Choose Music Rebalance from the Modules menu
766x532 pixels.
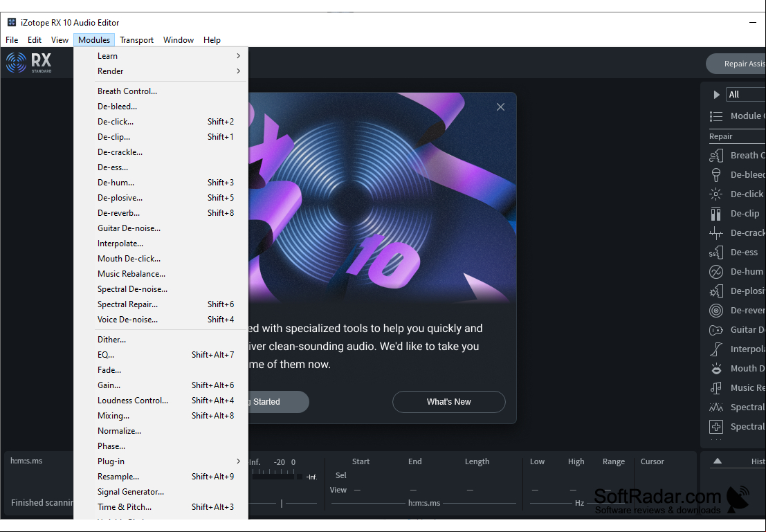(161, 273)
